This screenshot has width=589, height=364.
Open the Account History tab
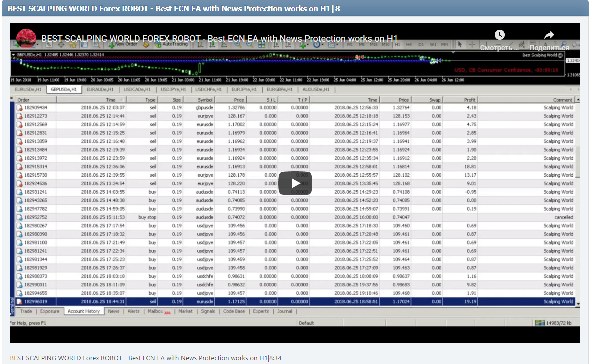pos(84,311)
